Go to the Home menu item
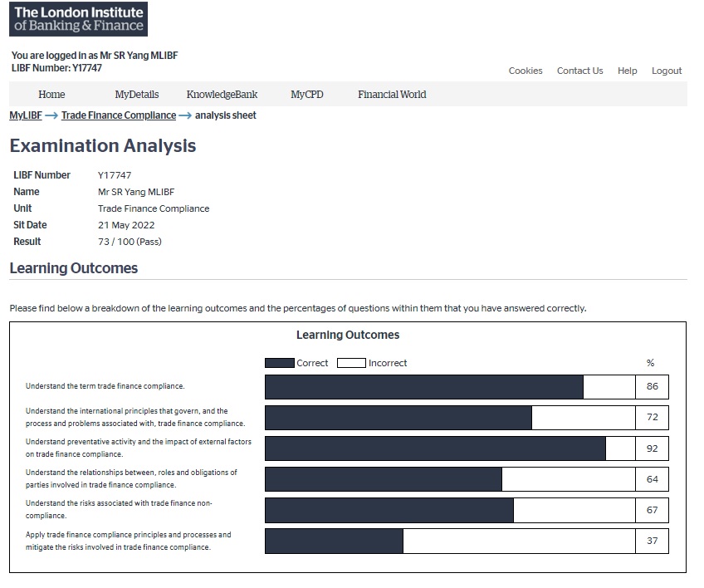 click(51, 95)
